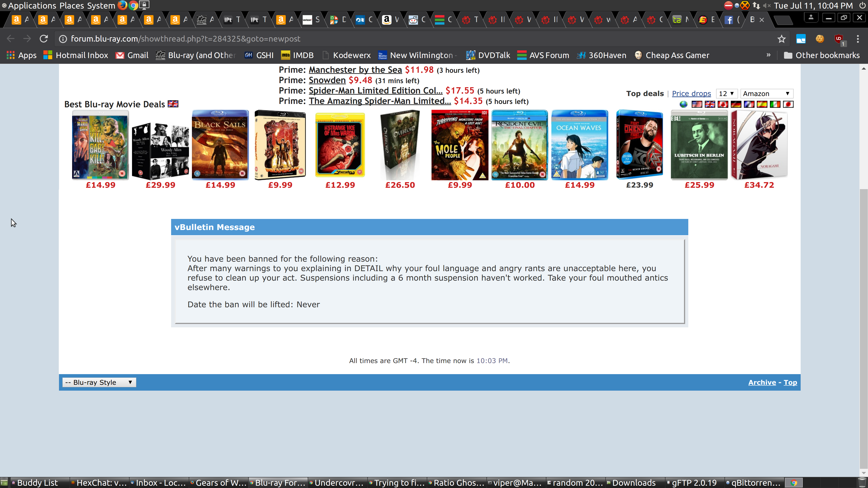Open the IMDB bookmark
The height and width of the screenshot is (488, 868).
tap(297, 55)
